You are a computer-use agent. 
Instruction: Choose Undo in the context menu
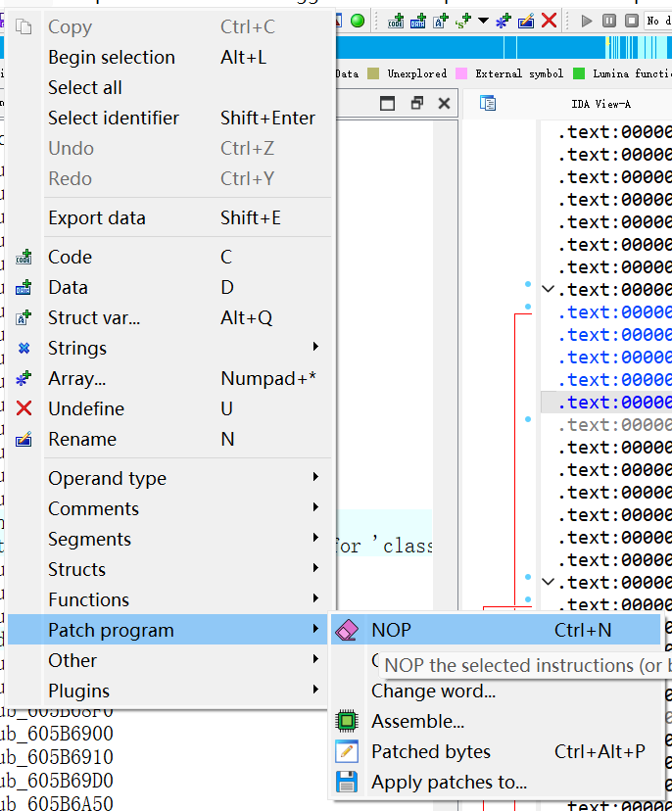tap(169, 149)
